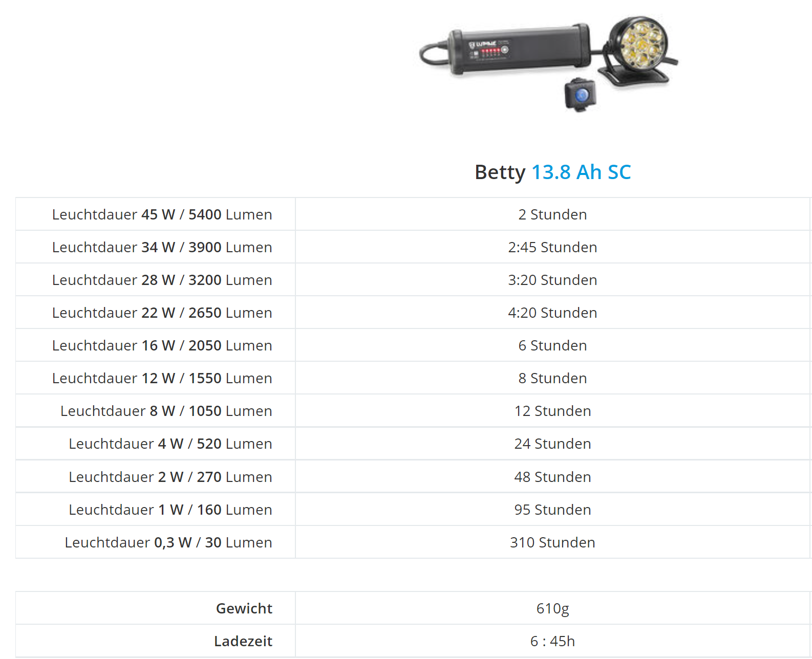Select the Leuchtdauer 12 W / 1550 Lumen label
This screenshot has height=659, width=812.
coord(162,378)
